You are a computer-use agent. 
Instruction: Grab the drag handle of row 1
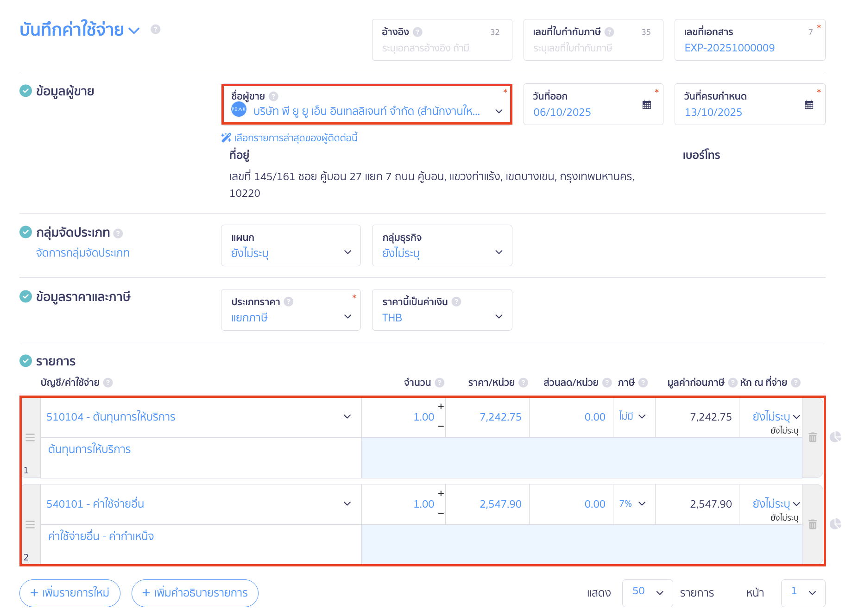[30, 438]
